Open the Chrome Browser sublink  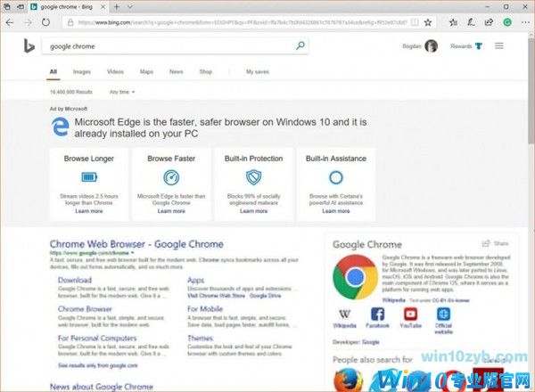(85, 309)
